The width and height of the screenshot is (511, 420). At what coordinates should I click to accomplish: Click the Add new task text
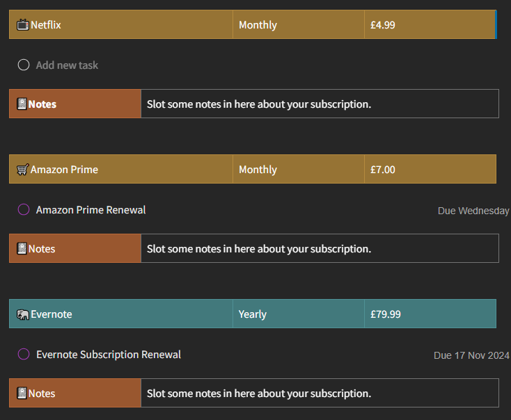click(x=67, y=65)
